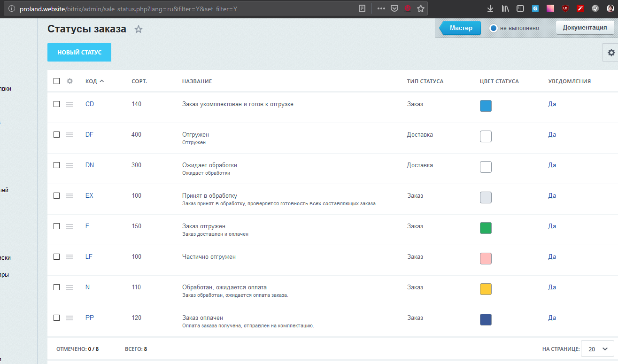The height and width of the screenshot is (364, 618).
Task: Open row actions menu for PP status
Action: pos(70,318)
